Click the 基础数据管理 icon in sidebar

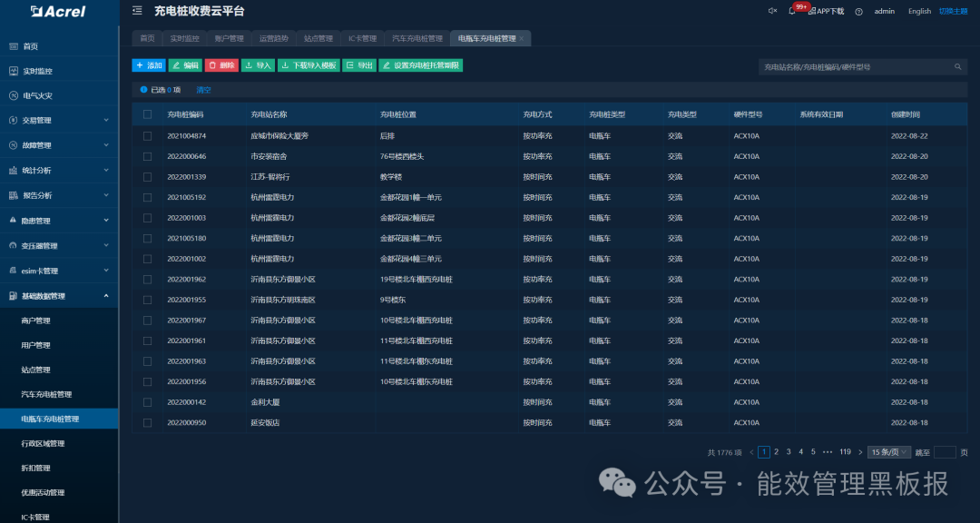[x=13, y=296]
